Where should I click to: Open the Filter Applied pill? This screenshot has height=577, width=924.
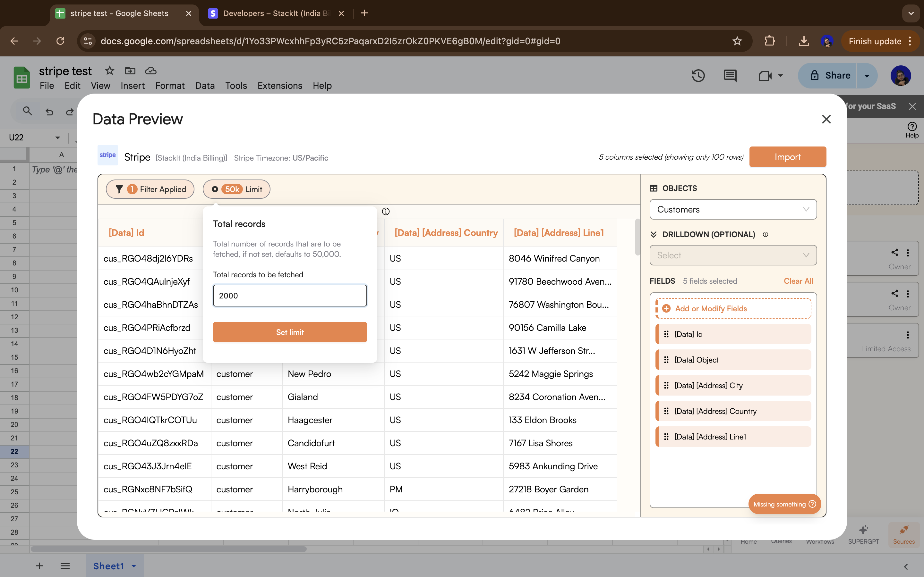(150, 189)
